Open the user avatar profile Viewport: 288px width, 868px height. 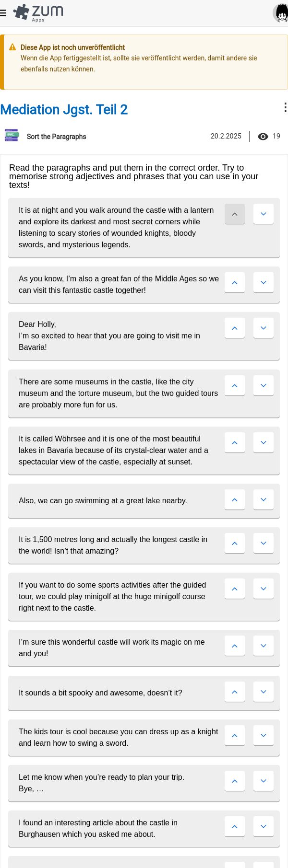coord(281,13)
